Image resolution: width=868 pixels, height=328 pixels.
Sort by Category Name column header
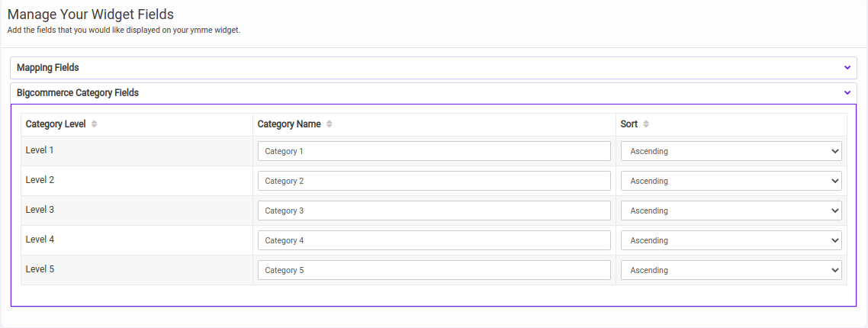coord(289,124)
